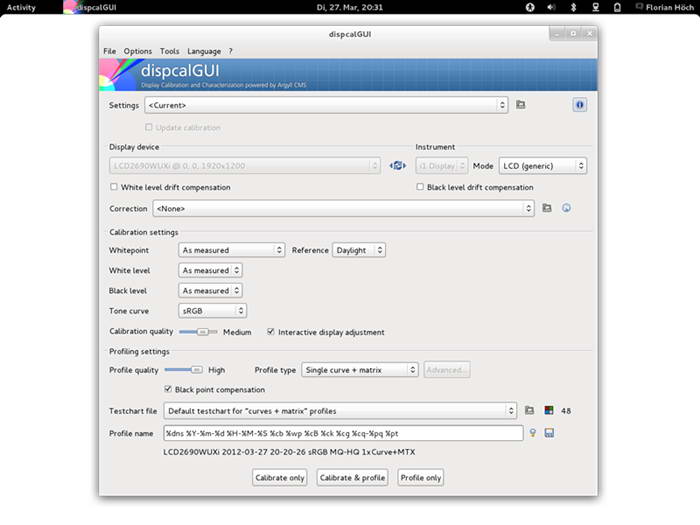Click the generated profile name LCD2690WUXi text
This screenshot has height=525, width=700.
(289, 452)
